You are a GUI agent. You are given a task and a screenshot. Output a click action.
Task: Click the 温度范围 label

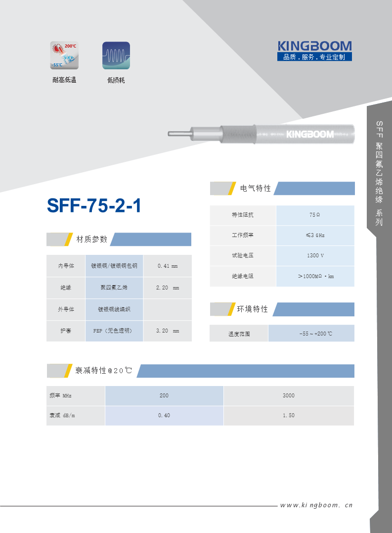(239, 334)
